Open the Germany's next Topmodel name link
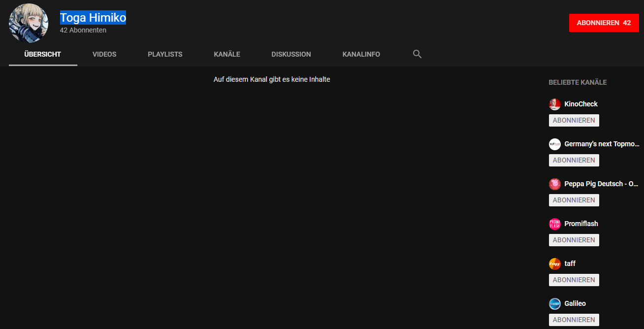The image size is (644, 329). point(602,144)
